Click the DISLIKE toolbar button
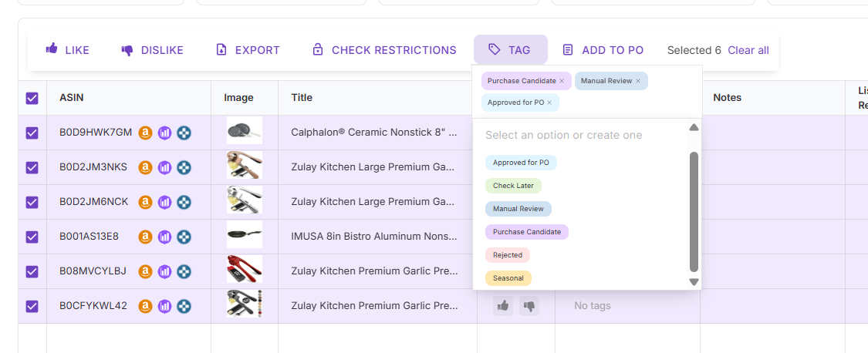Image resolution: width=868 pixels, height=353 pixels. tap(152, 50)
